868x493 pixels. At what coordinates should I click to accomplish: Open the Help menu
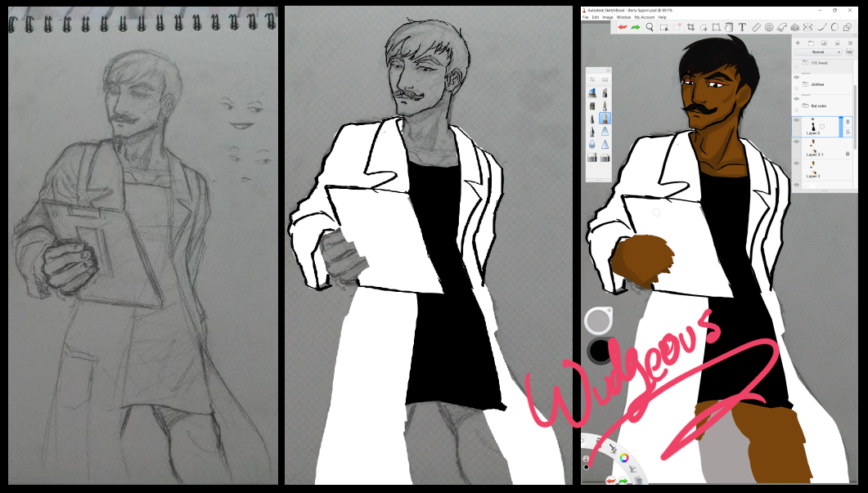tap(662, 17)
